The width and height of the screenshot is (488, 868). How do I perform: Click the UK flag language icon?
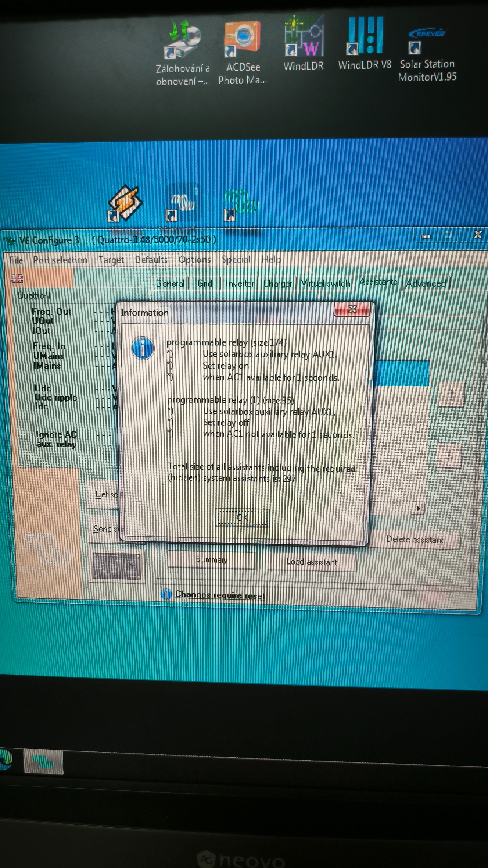(x=17, y=278)
